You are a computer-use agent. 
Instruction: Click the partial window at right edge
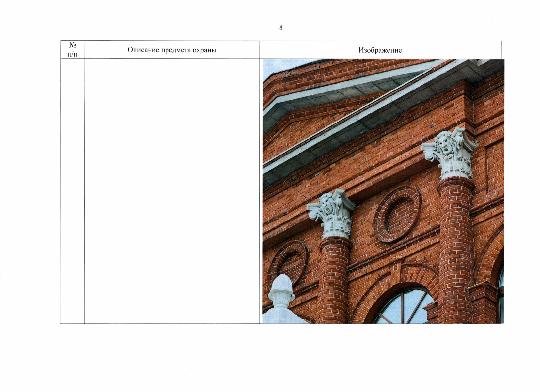point(501,294)
